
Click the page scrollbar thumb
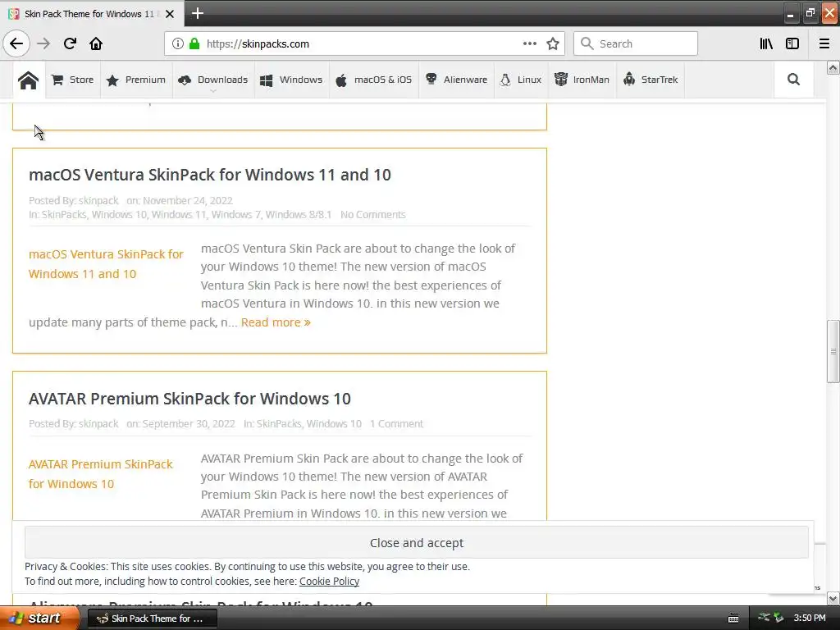pyautogui.click(x=833, y=351)
